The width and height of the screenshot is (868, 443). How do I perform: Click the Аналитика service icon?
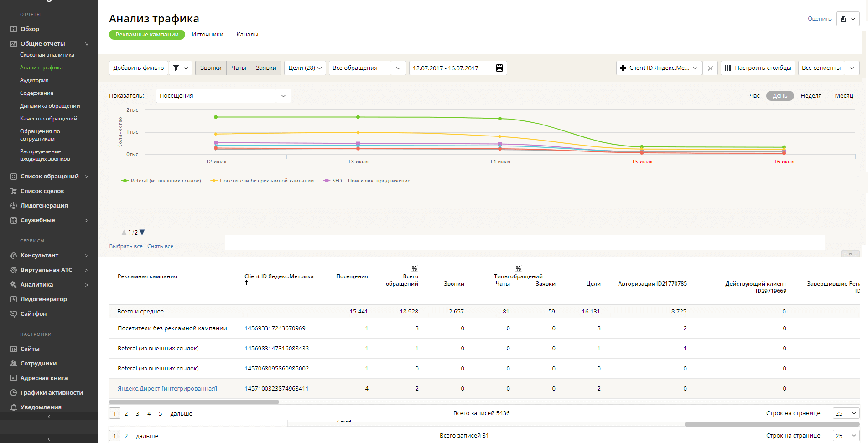[14, 285]
